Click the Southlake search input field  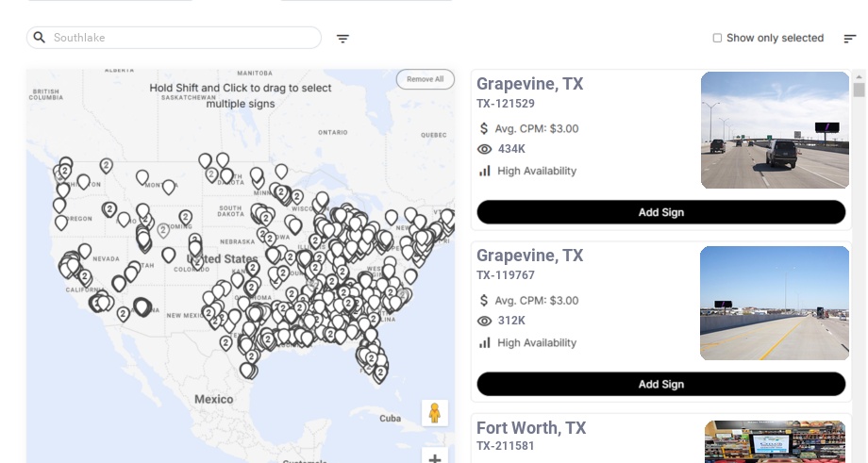(184, 38)
